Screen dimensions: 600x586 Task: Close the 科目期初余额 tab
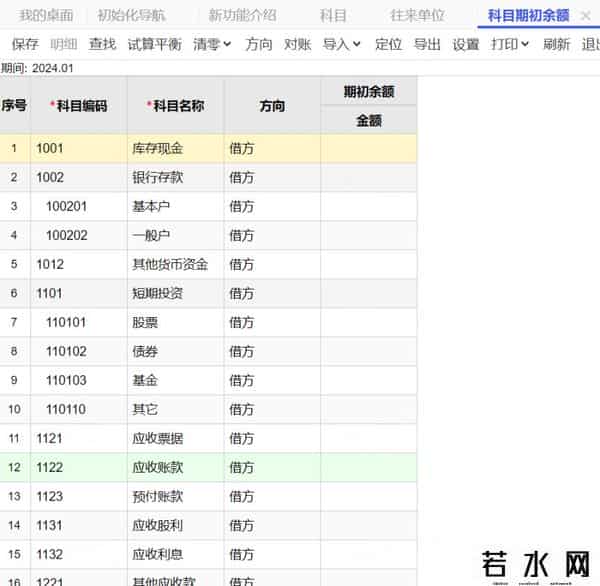pos(586,15)
